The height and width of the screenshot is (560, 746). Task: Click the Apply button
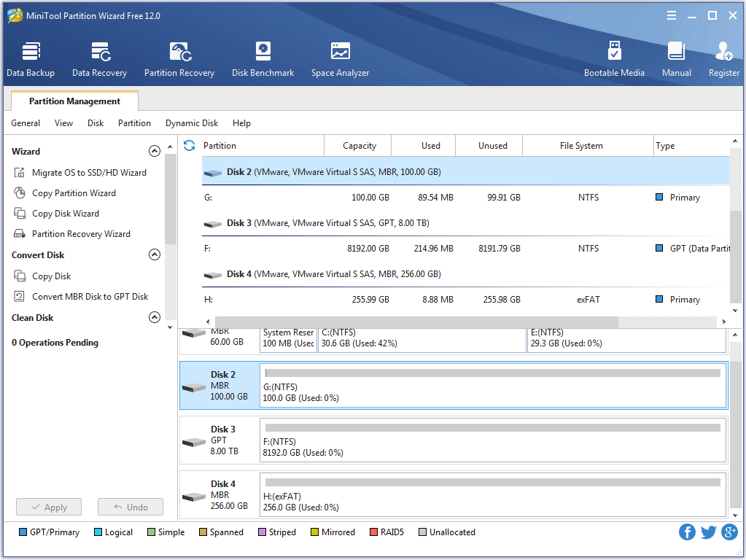point(49,507)
